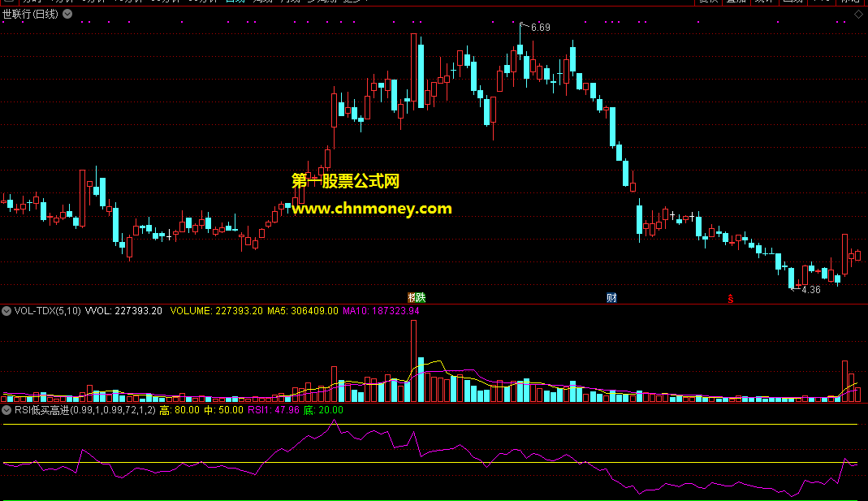Image resolution: width=868 pixels, height=501 pixels.
Task: Click the red $ marker under the chart
Action: click(x=731, y=299)
